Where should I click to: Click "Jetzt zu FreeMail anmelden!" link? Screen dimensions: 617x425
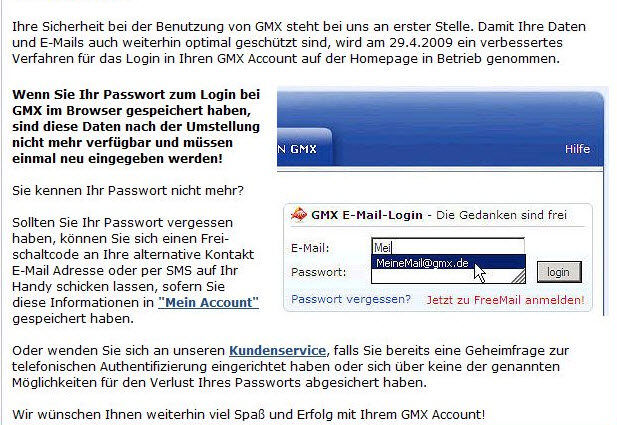tap(504, 299)
